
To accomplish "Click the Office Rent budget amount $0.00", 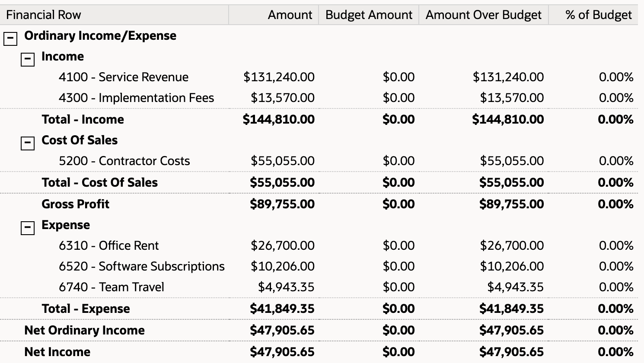I will tap(399, 245).
